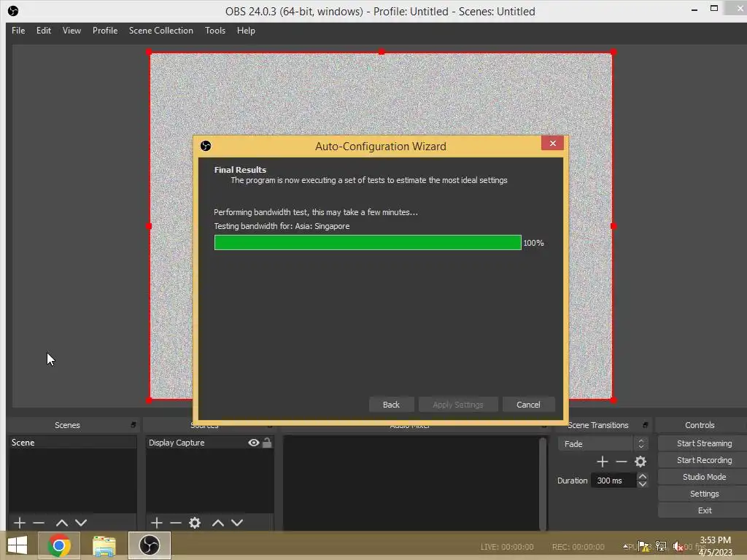This screenshot has width=747, height=560.
Task: Move scene up with arrow icon
Action: click(61, 523)
